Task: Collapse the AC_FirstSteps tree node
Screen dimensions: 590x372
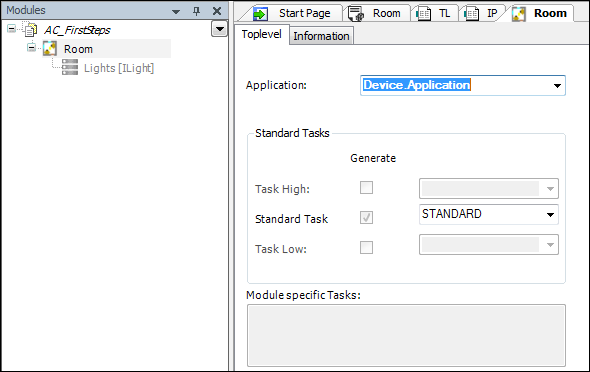Action: (12, 29)
